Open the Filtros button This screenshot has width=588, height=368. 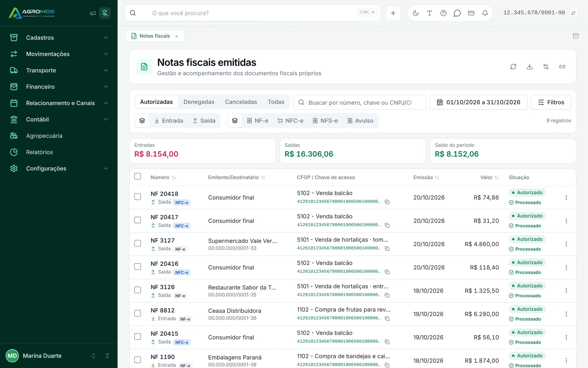click(551, 102)
